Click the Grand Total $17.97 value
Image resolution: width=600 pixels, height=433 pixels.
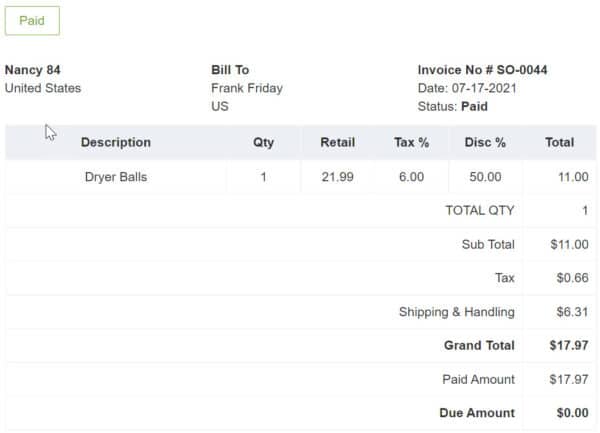tap(569, 345)
